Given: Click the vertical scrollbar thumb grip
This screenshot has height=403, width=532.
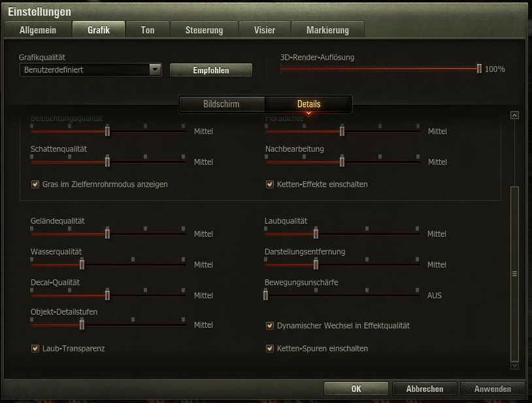Looking at the screenshot, I should click(515, 273).
